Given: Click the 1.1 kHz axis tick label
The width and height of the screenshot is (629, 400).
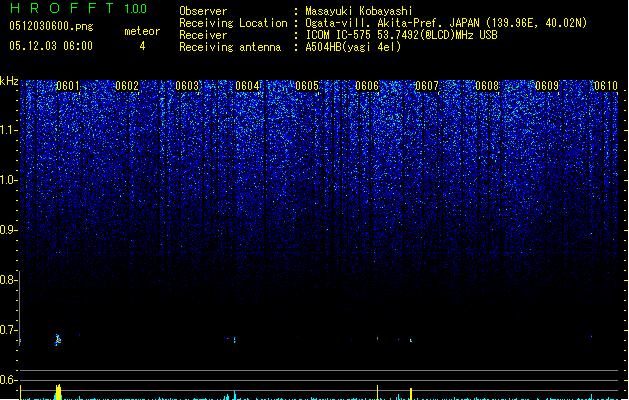Looking at the screenshot, I should 8,130.
